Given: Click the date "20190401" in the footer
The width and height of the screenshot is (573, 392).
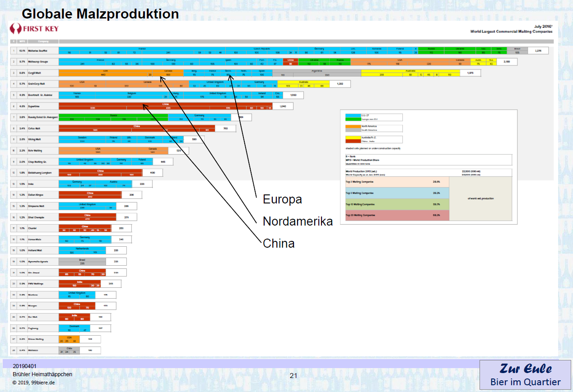Looking at the screenshot, I should click(x=25, y=366).
